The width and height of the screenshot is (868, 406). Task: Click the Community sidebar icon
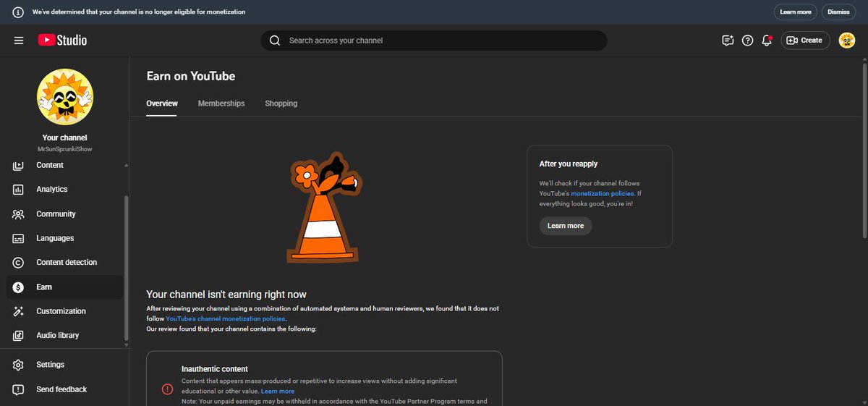[x=19, y=214]
